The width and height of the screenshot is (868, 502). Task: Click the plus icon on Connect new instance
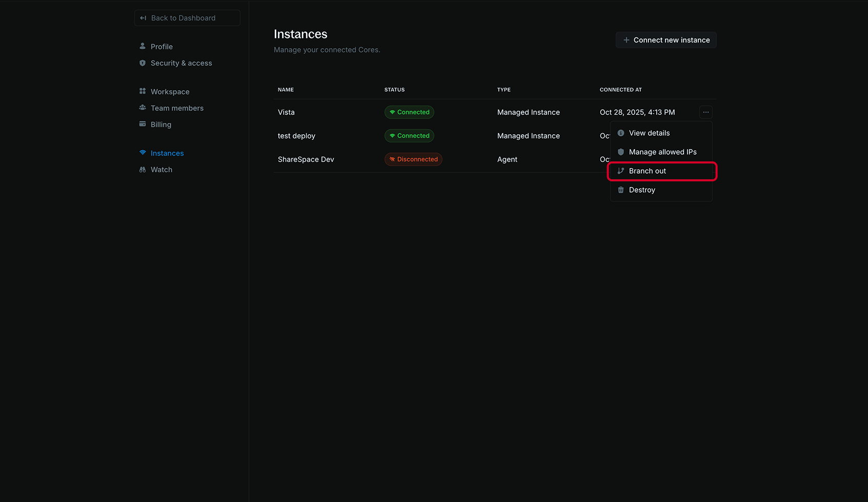click(626, 39)
